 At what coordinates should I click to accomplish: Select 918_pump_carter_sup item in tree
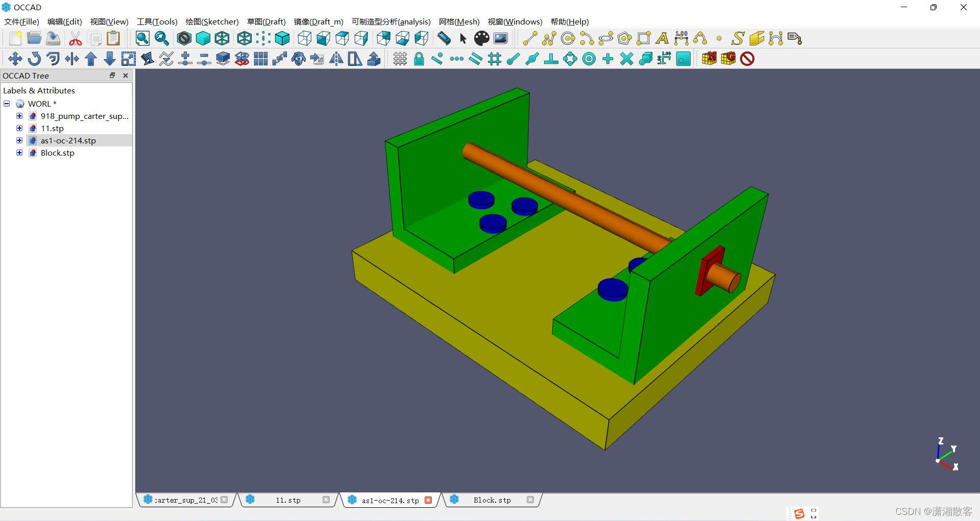point(84,116)
